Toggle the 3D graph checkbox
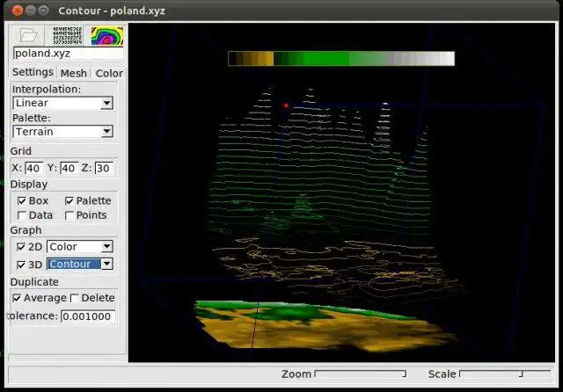 coord(21,265)
